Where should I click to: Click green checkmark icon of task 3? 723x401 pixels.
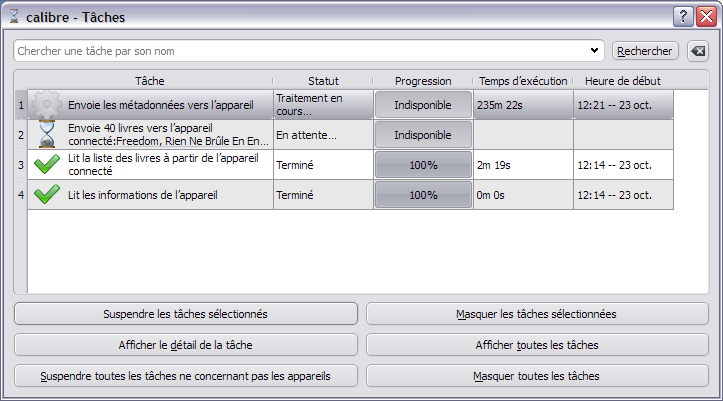[47, 164]
